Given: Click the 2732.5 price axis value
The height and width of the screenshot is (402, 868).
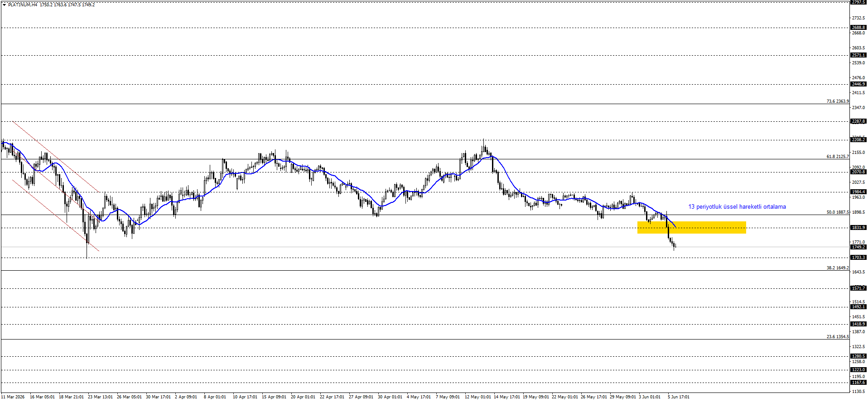Looking at the screenshot, I should [858, 18].
